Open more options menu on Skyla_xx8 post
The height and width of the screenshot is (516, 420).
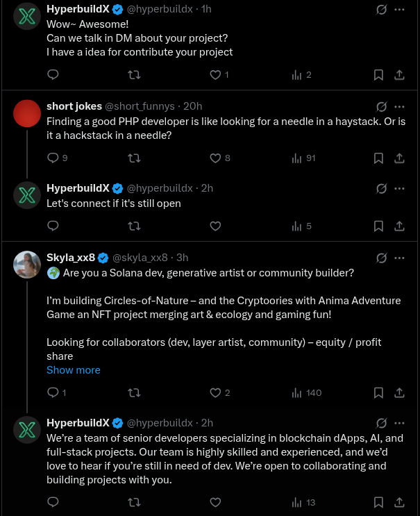400,258
